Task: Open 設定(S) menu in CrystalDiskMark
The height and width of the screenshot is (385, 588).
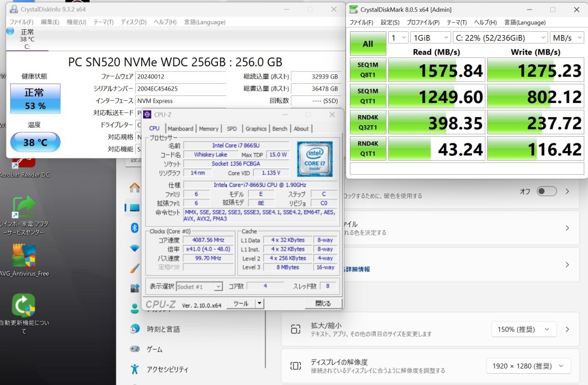Action: 390,22
